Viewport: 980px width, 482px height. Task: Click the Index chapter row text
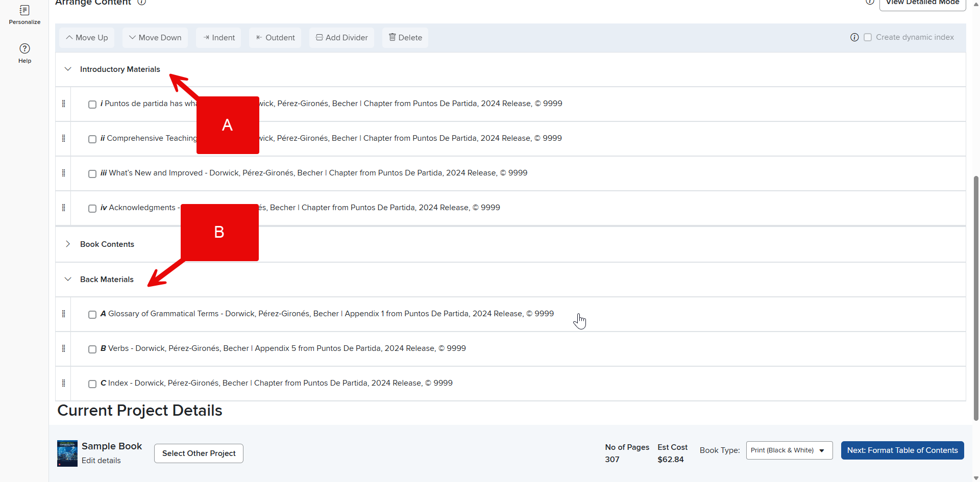click(277, 383)
